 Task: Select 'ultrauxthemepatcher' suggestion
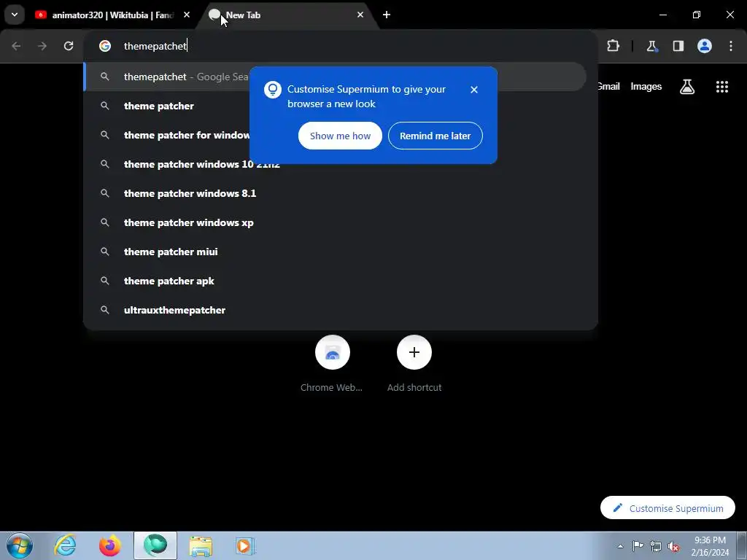coord(335,310)
